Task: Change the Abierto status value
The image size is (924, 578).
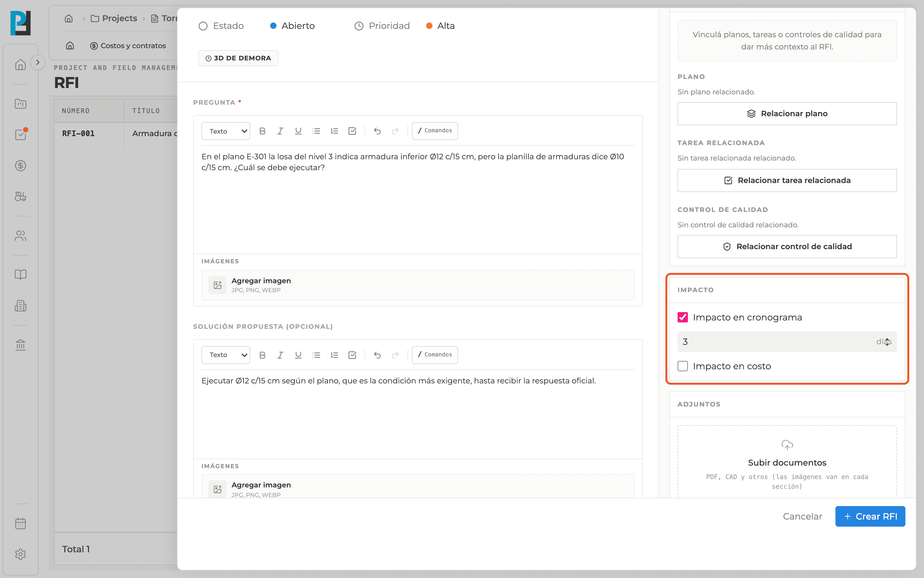Action: click(x=293, y=26)
